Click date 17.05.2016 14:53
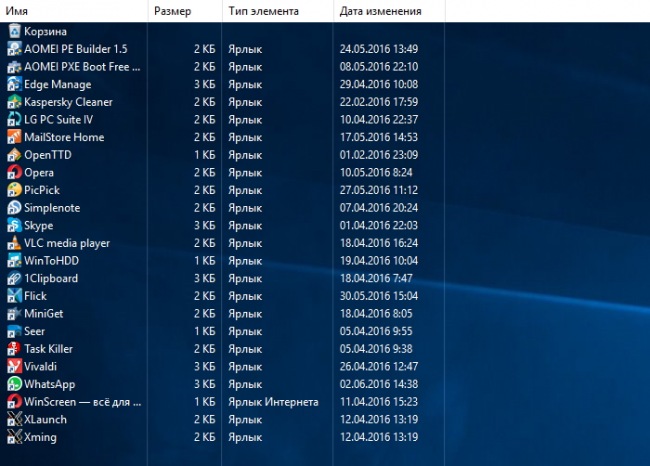650x466 pixels. click(x=379, y=137)
